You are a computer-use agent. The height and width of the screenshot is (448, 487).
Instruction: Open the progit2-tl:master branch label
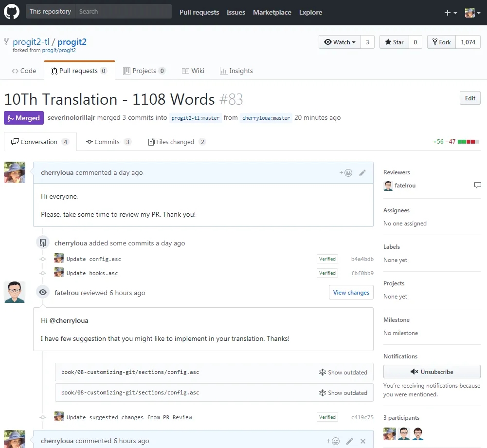coord(196,118)
